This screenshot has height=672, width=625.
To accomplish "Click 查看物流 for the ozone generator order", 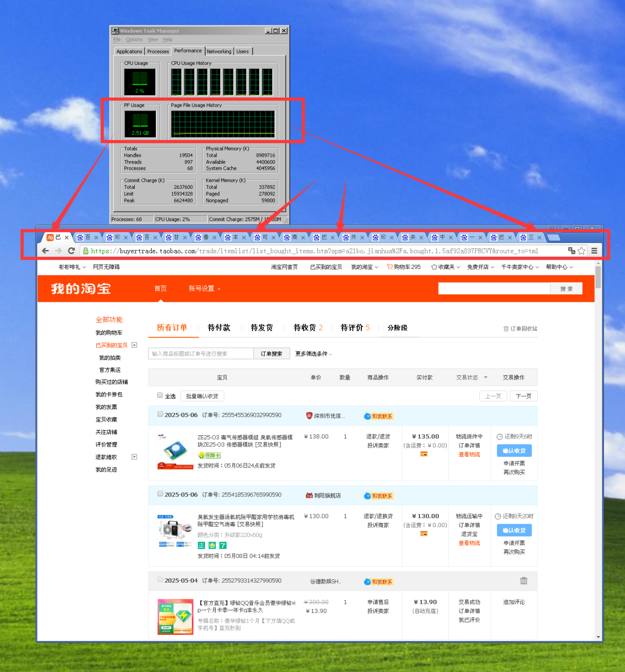I will (469, 543).
